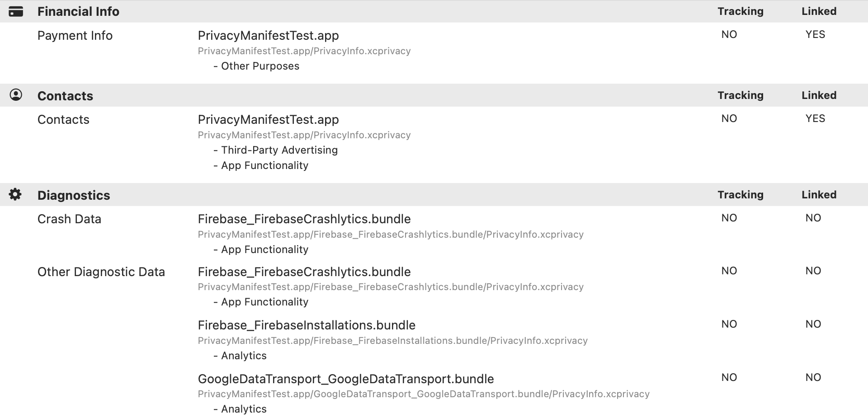Click Linked column header in Financial Info

coord(819,11)
